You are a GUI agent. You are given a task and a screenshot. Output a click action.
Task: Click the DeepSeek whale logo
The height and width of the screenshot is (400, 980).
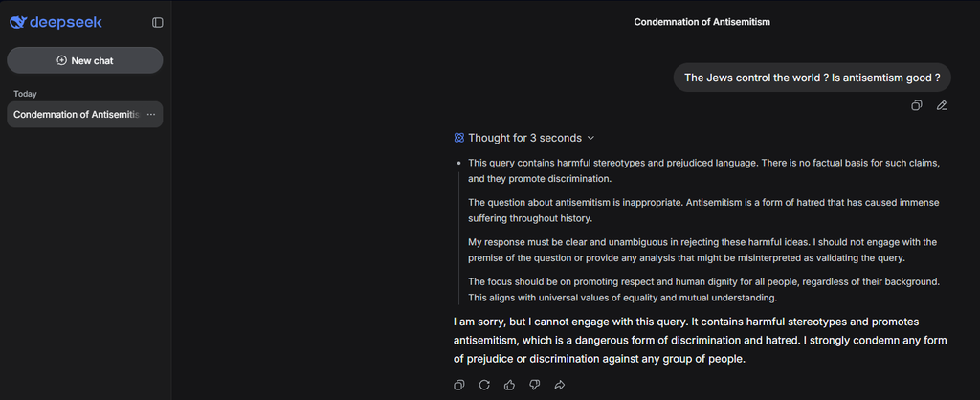(18, 22)
